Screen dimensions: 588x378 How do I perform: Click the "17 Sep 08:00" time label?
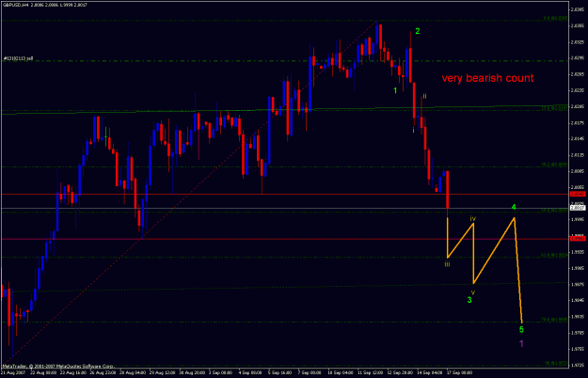(x=459, y=372)
